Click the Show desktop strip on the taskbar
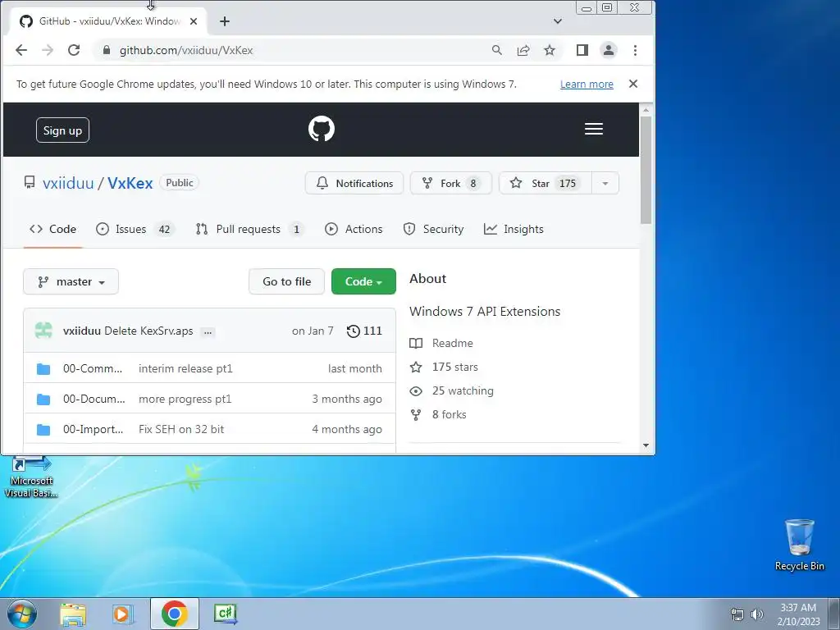The height and width of the screenshot is (630, 840). click(835, 614)
